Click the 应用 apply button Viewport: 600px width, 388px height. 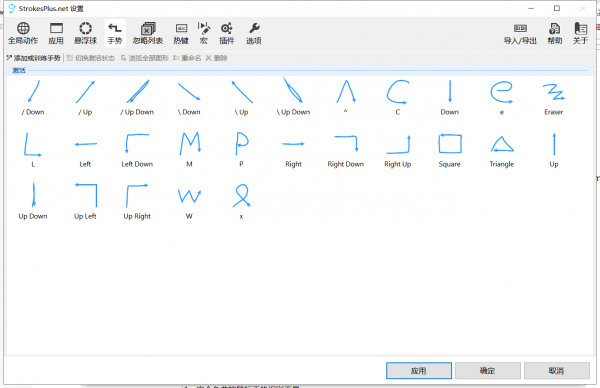[419, 370]
